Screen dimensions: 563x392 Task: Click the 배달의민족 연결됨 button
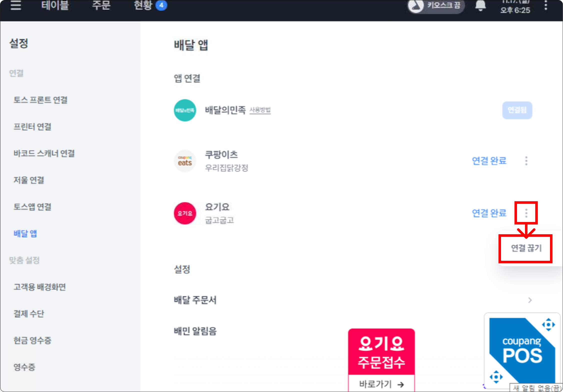tap(517, 110)
